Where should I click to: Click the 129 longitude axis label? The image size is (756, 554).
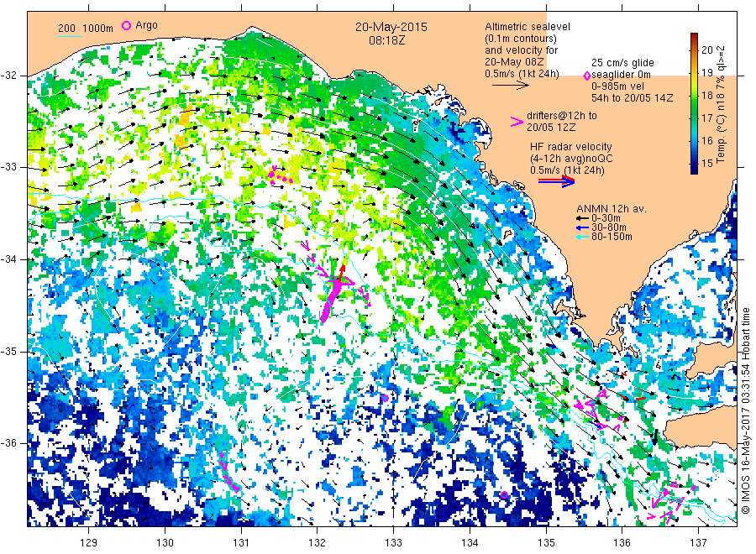tap(89, 543)
